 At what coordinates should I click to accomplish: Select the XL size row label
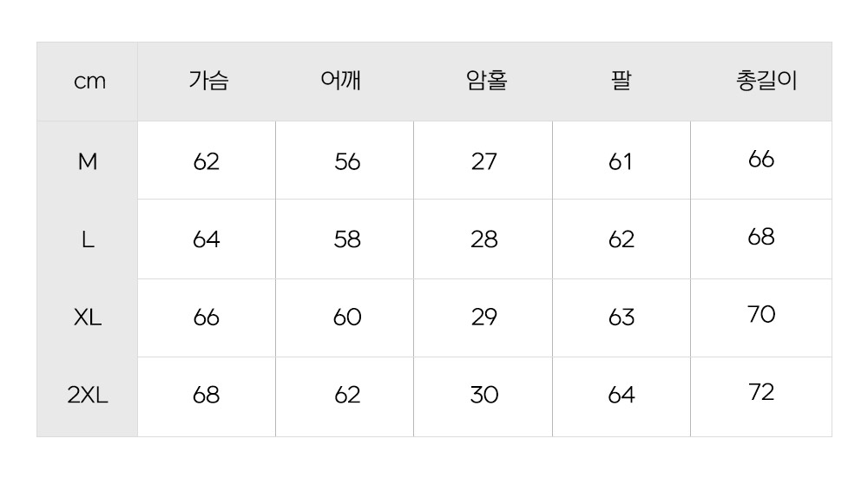coord(88,318)
